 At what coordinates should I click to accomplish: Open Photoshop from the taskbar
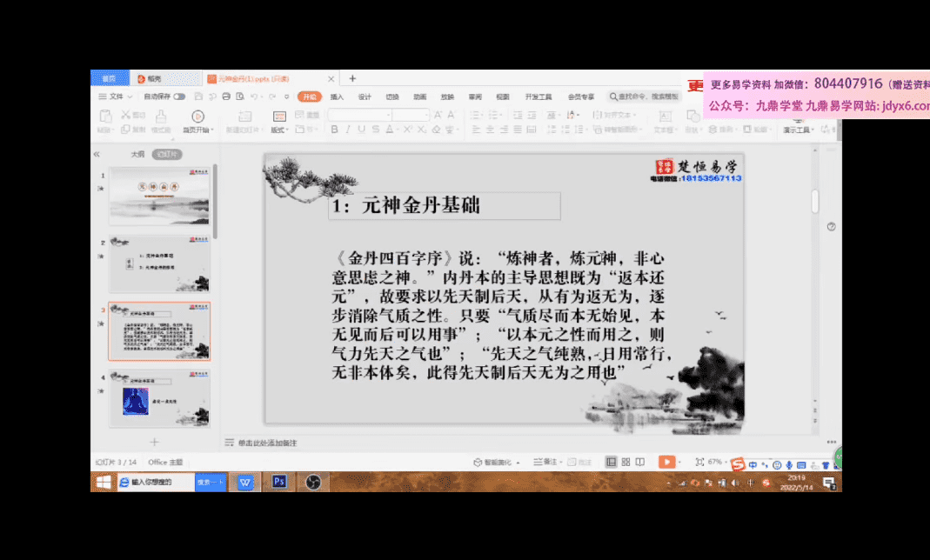click(x=279, y=482)
